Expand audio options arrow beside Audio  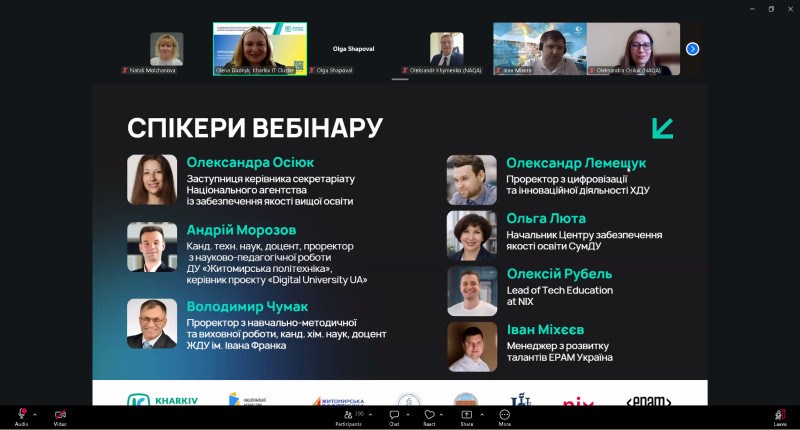[x=35, y=414]
